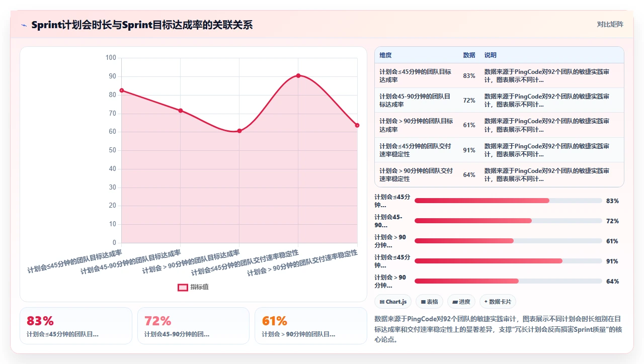Click chart data point at peak 91

coord(298,75)
